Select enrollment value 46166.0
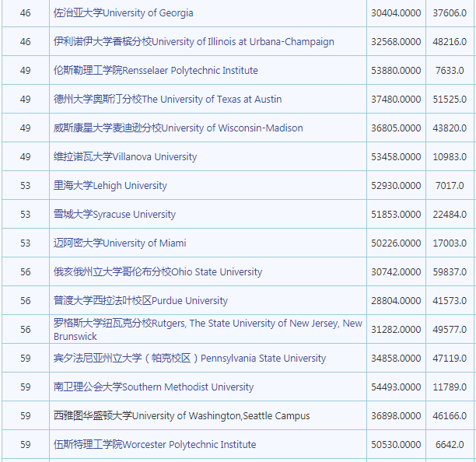The height and width of the screenshot is (462, 476). 450,416
